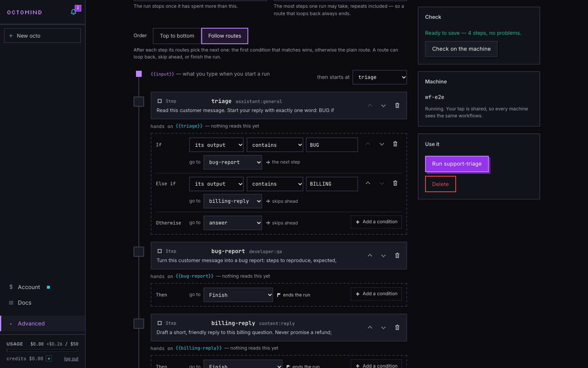Screen dimensions: 588x368
Task: Open the Account page
Action: [42, 287]
